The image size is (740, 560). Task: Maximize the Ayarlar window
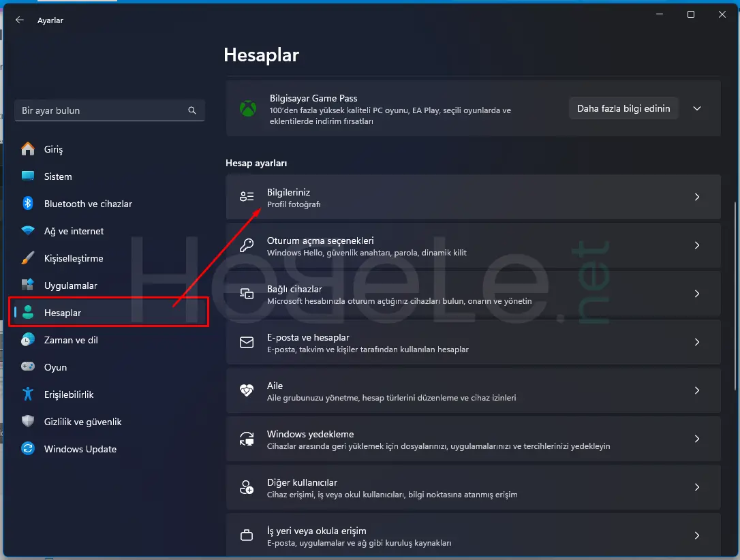coord(690,14)
